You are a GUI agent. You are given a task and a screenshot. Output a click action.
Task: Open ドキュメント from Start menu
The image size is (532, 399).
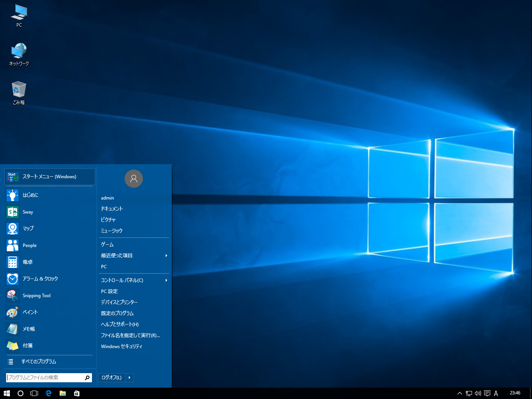coord(112,209)
